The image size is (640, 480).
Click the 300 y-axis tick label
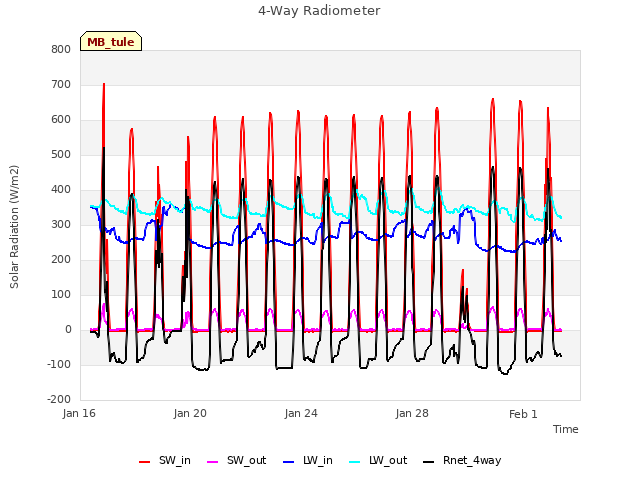click(x=61, y=224)
